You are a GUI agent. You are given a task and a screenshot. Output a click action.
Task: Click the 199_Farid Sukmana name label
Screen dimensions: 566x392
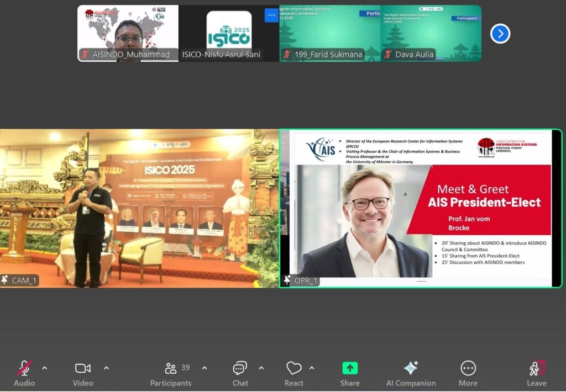pyautogui.click(x=328, y=55)
